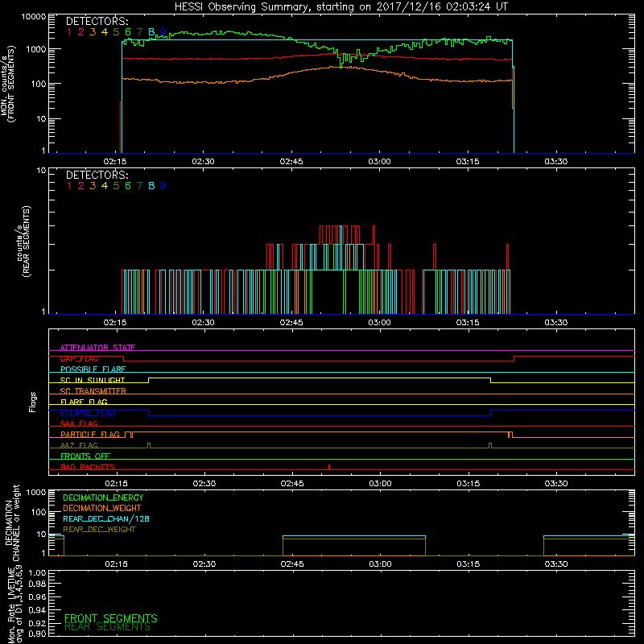
Task: Click cyan detector "8" in the front segments legend
Action: click(151, 32)
